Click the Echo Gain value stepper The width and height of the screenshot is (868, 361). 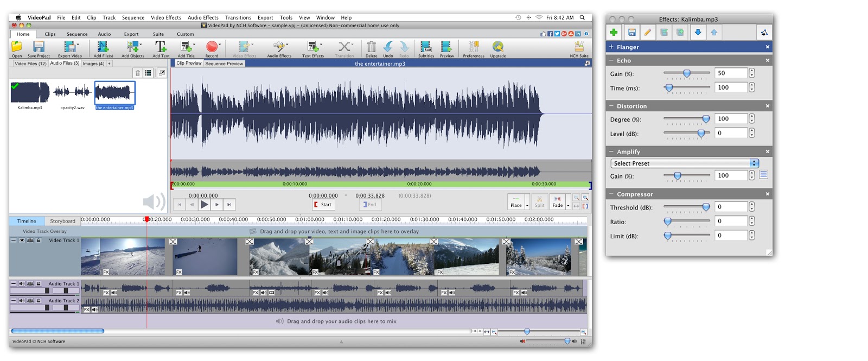[x=751, y=73]
